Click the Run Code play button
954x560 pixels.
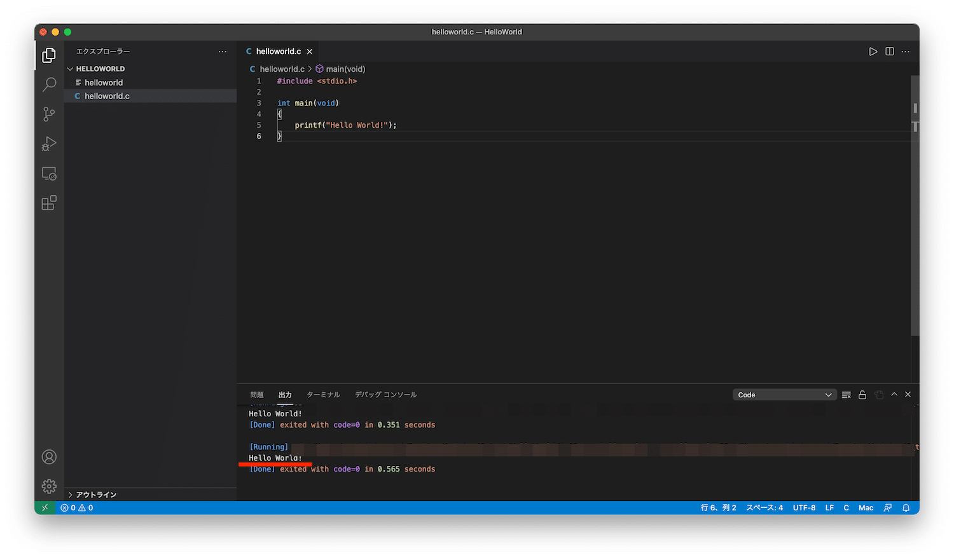[873, 51]
